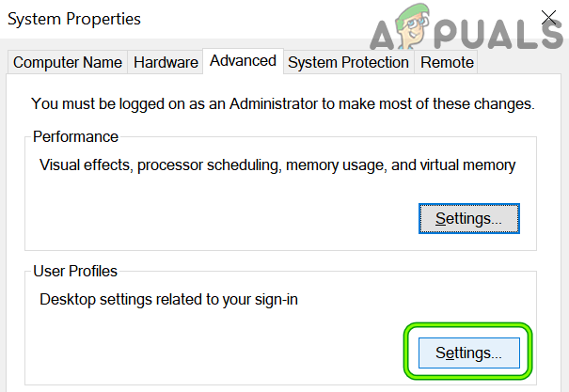Open Performance Settings button
Image resolution: width=569 pixels, height=392 pixels.
pyautogui.click(x=468, y=218)
